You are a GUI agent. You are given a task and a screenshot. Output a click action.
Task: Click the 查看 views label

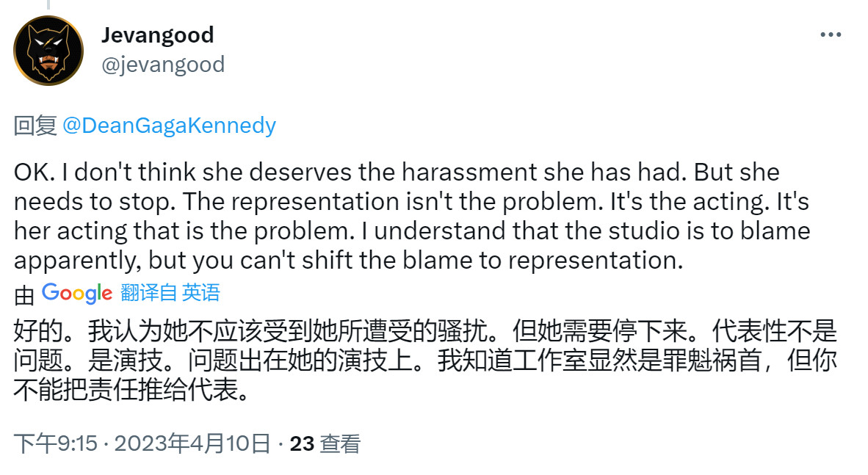click(340, 443)
